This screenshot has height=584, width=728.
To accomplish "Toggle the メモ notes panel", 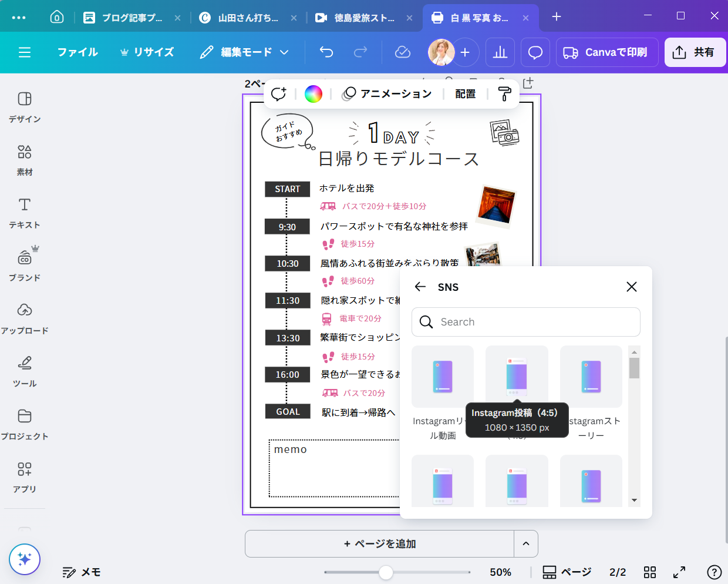I will 82,572.
